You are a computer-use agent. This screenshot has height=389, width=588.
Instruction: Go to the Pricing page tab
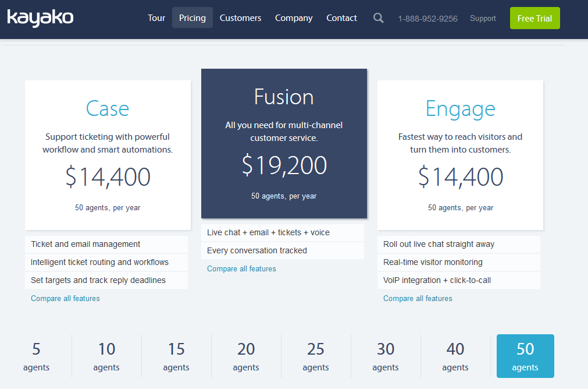[193, 17]
